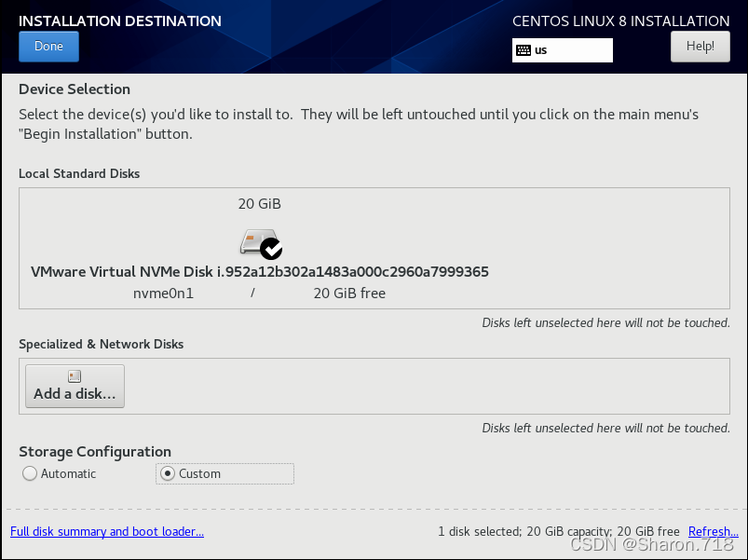Screen dimensions: 748x560
Task: Click empty area of Specialized & Network Disks panel
Action: [425, 386]
